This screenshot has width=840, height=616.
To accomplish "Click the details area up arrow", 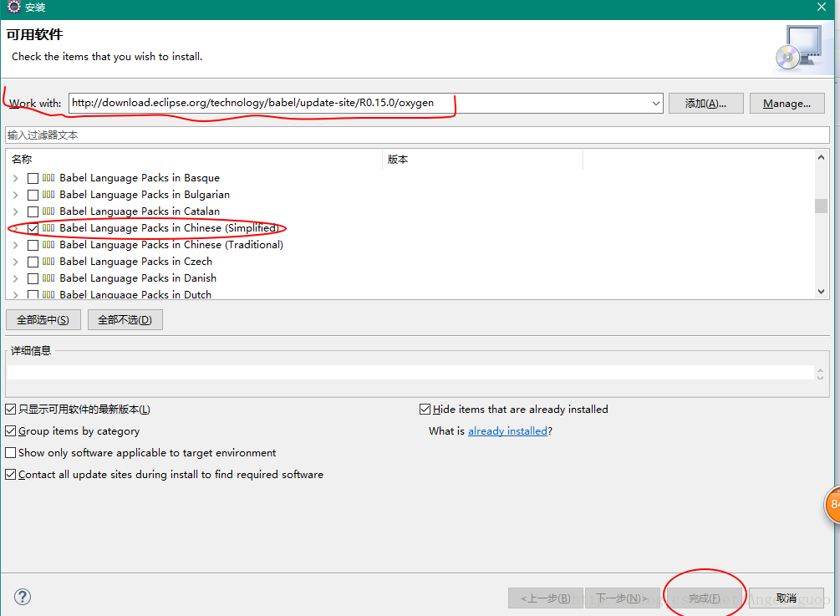I will point(820,369).
